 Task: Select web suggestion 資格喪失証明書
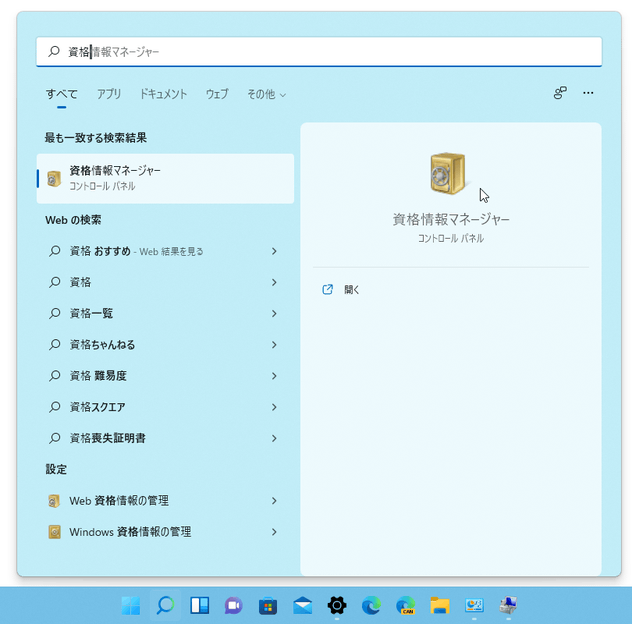(x=163, y=438)
